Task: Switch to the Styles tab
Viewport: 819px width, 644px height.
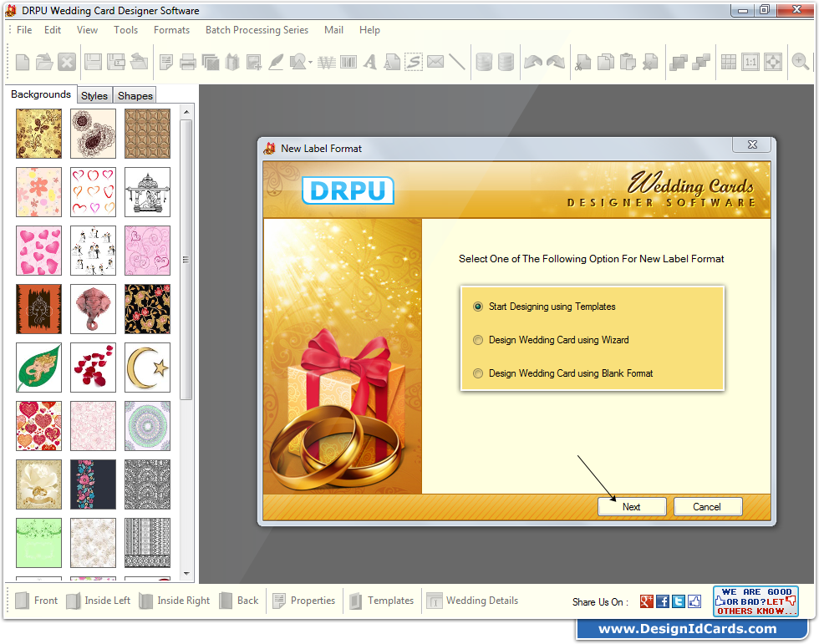Action: [x=94, y=95]
